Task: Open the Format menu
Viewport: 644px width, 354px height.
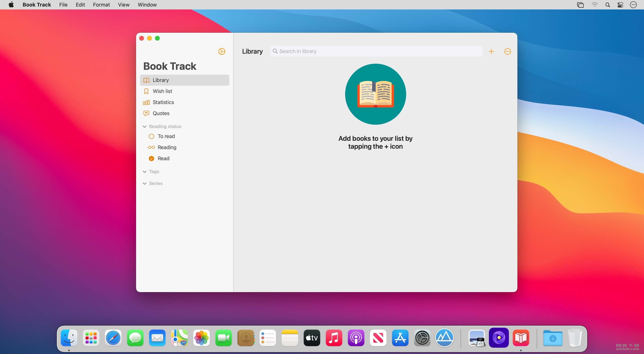Action: (101, 5)
